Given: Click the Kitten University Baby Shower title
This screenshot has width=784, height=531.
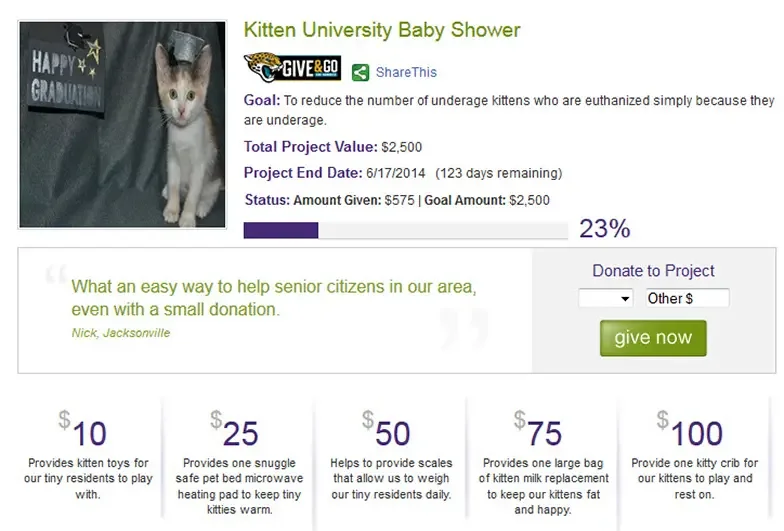Looking at the screenshot, I should pyautogui.click(x=382, y=30).
